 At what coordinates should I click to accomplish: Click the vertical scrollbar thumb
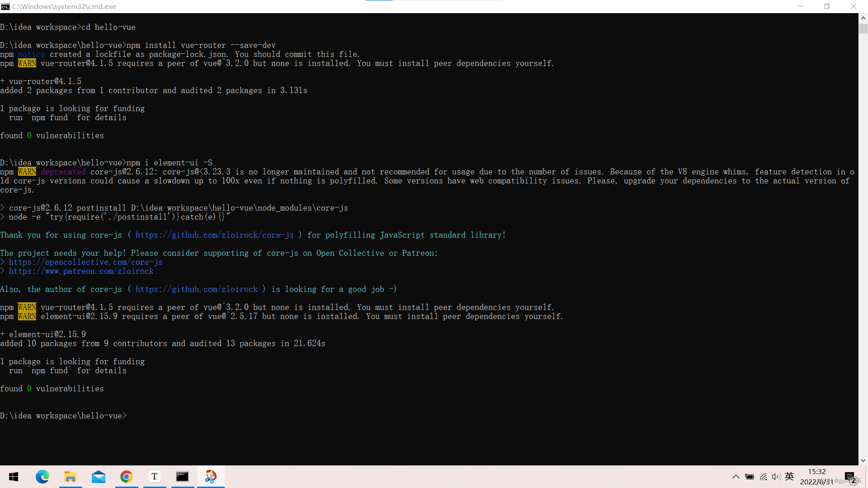pyautogui.click(x=863, y=28)
